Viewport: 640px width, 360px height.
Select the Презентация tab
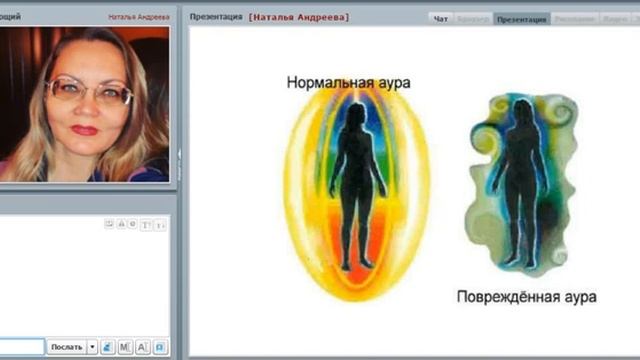[522, 19]
